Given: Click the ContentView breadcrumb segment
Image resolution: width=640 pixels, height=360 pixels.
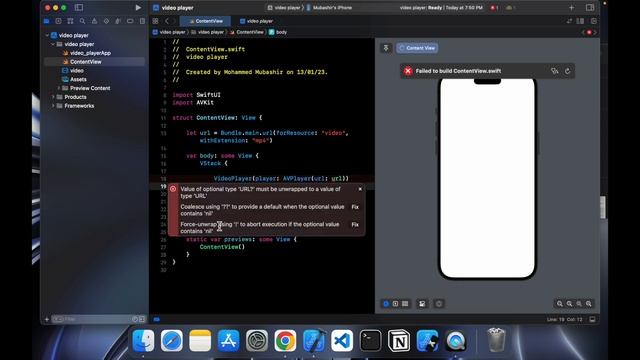Looking at the screenshot, I should point(247,32).
